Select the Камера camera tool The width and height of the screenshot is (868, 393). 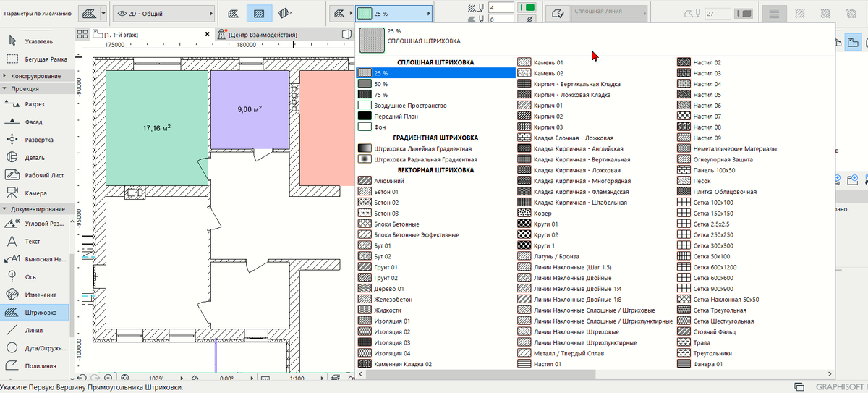(x=35, y=193)
